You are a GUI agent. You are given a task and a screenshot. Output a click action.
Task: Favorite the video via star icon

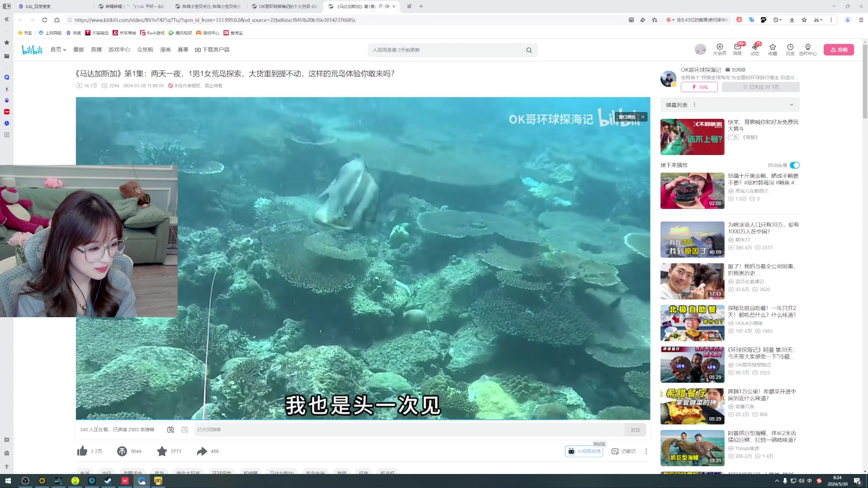(162, 451)
